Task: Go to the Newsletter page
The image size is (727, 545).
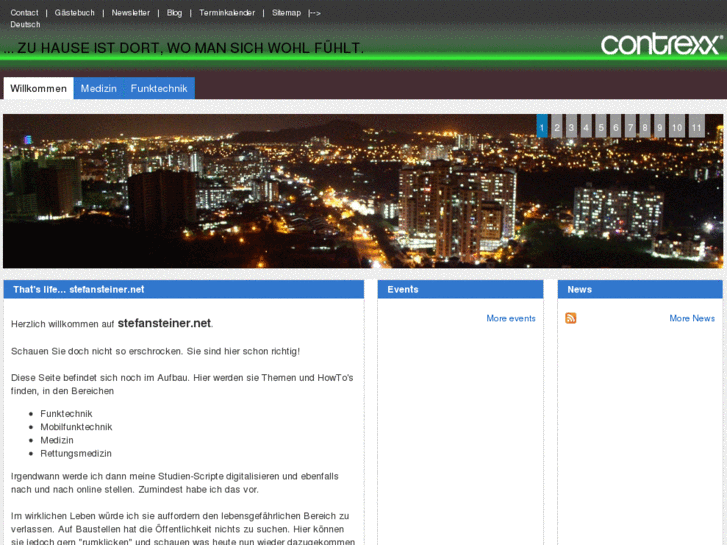Action: 131,13
